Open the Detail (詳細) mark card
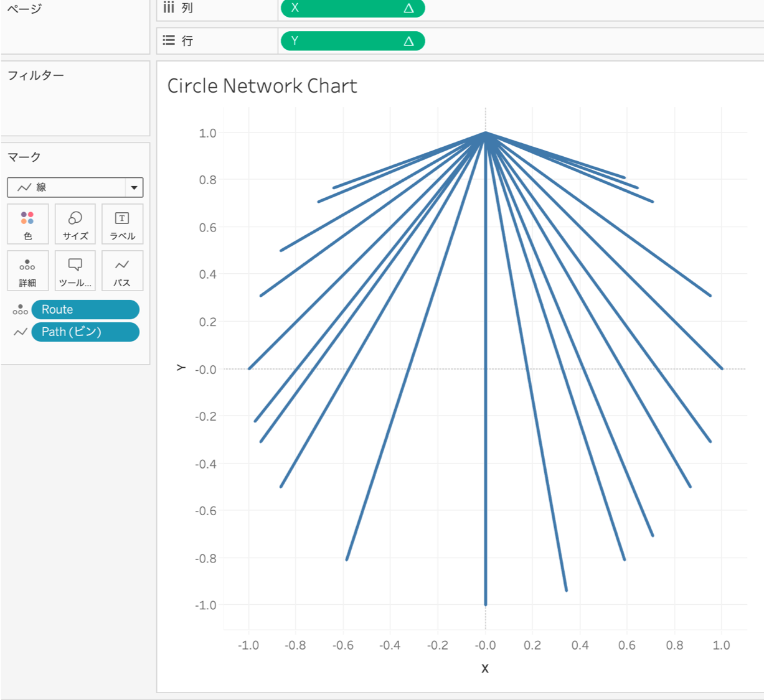Image resolution: width=764 pixels, height=700 pixels. 28,271
